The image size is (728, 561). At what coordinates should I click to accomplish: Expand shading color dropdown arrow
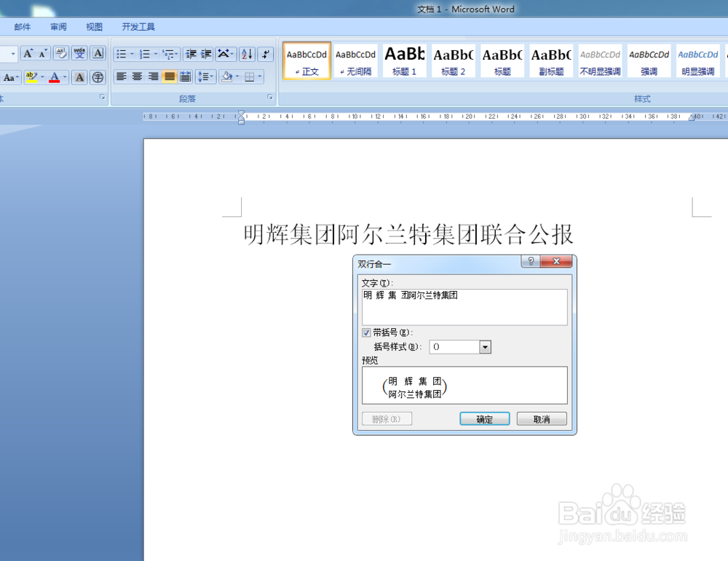click(237, 76)
